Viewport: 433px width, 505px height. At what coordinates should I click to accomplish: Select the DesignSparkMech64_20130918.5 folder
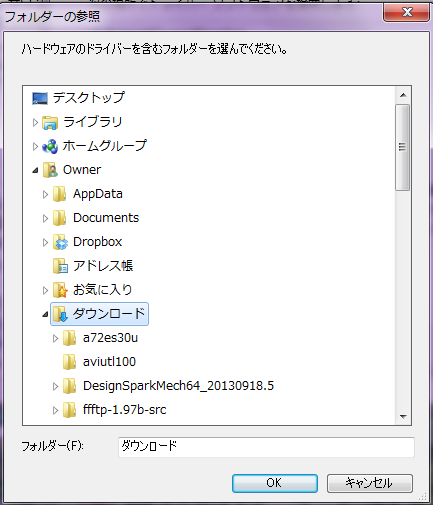pos(178,386)
